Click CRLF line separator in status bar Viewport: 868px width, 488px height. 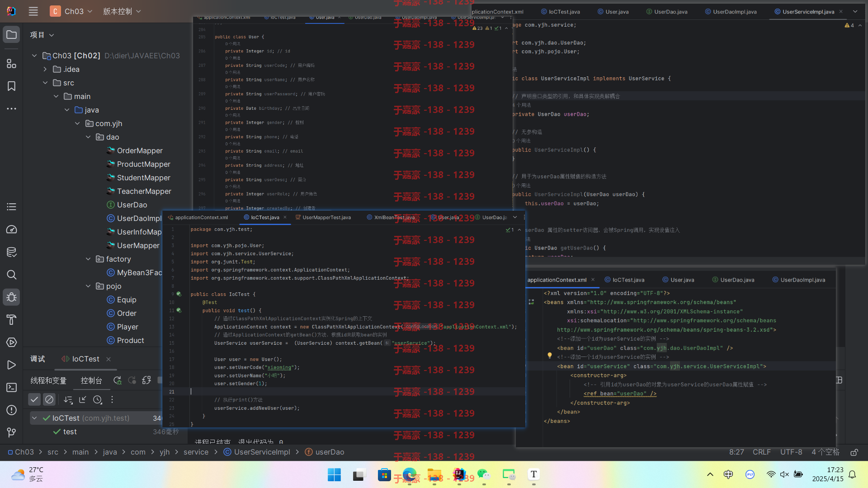click(x=762, y=452)
